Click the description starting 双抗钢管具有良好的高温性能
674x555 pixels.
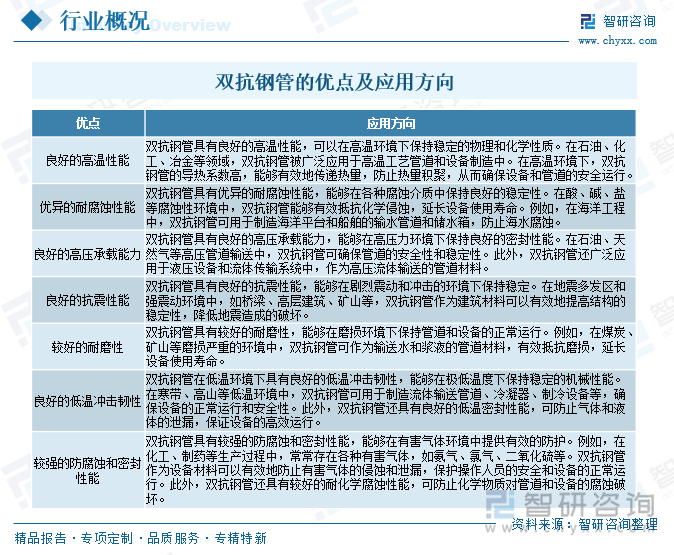390,161
